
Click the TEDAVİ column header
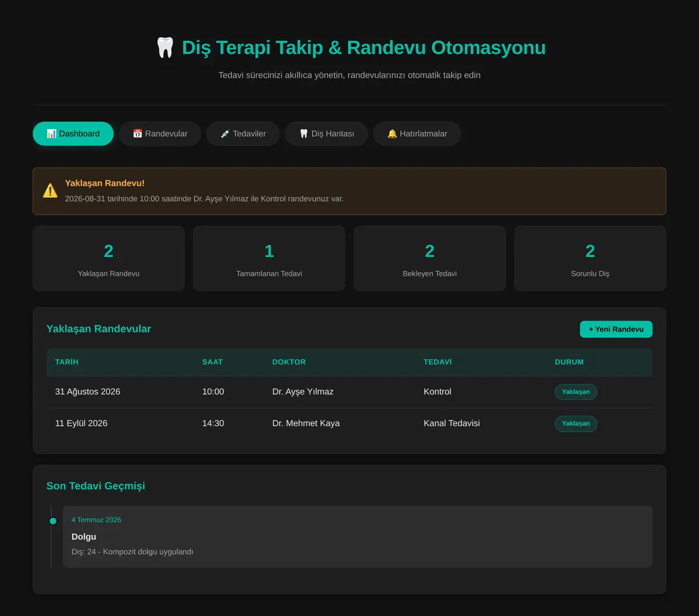(x=437, y=362)
